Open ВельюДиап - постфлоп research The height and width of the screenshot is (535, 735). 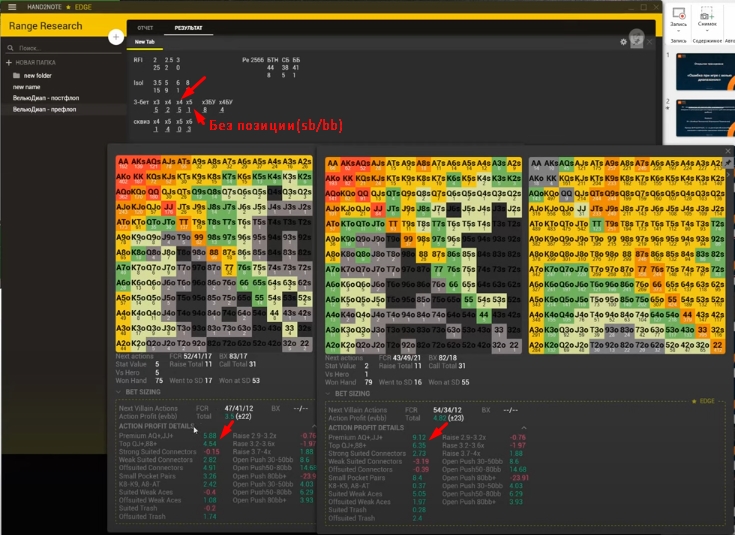pos(46,98)
